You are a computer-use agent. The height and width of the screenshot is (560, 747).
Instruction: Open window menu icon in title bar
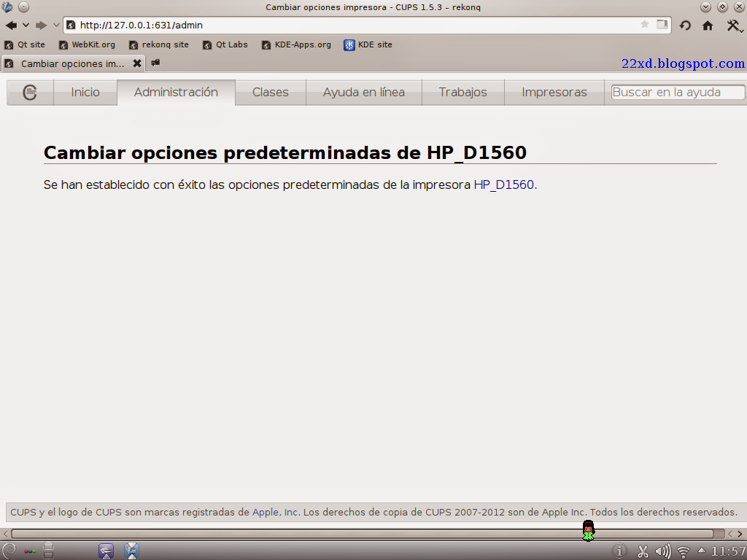(7, 7)
